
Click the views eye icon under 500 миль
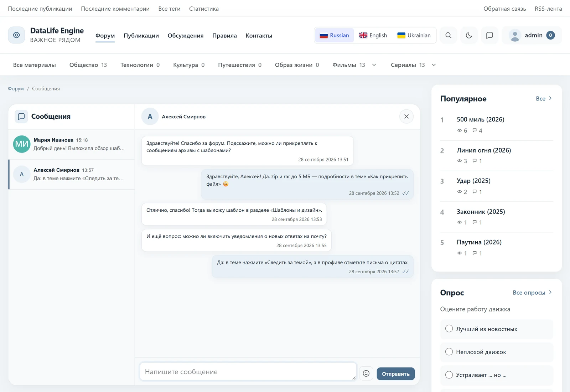[459, 130]
